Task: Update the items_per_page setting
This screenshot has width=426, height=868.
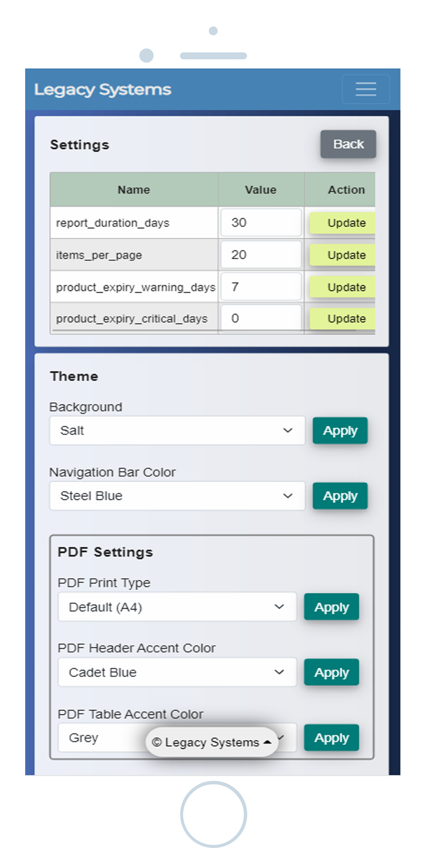Action: click(x=343, y=255)
